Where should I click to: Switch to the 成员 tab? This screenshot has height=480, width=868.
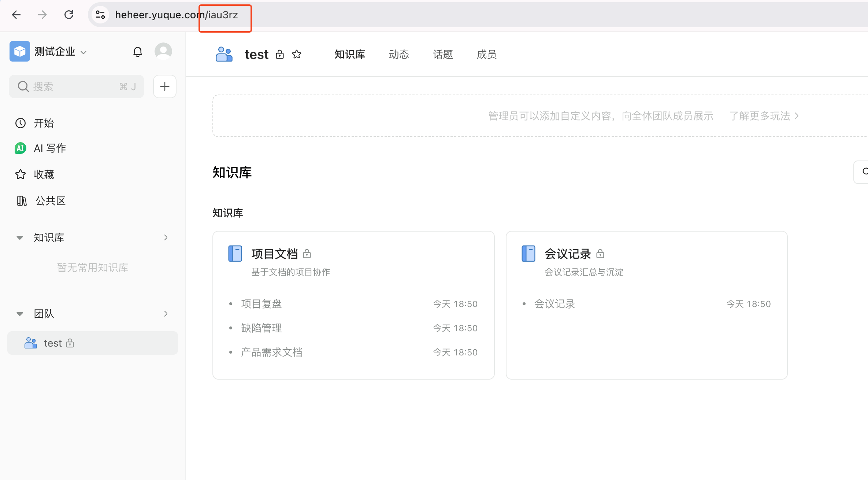[x=486, y=55]
